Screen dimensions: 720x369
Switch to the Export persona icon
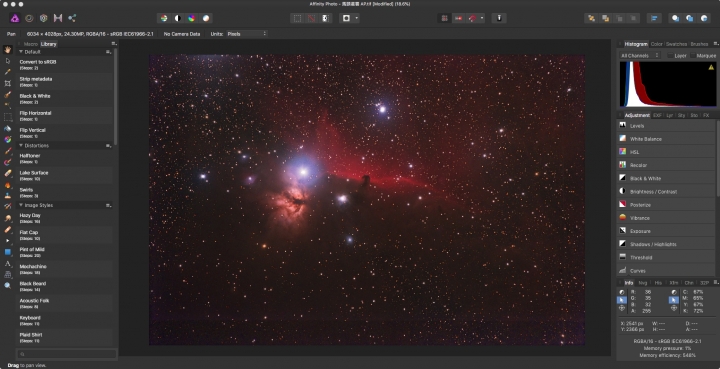(72, 18)
